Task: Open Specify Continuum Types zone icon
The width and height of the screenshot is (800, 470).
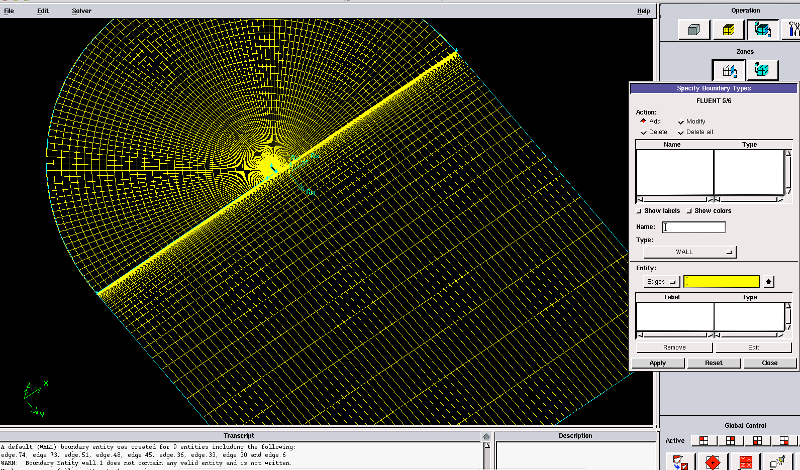Action: pos(762,70)
